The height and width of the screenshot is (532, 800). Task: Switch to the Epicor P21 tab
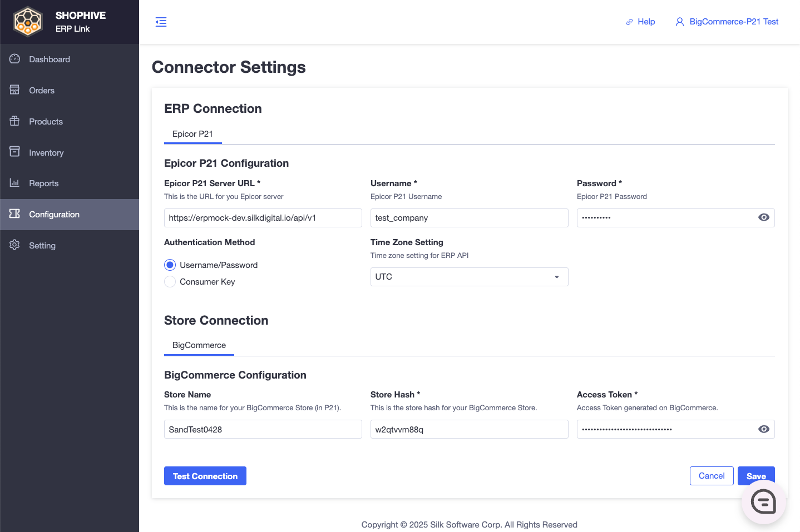(x=192, y=134)
